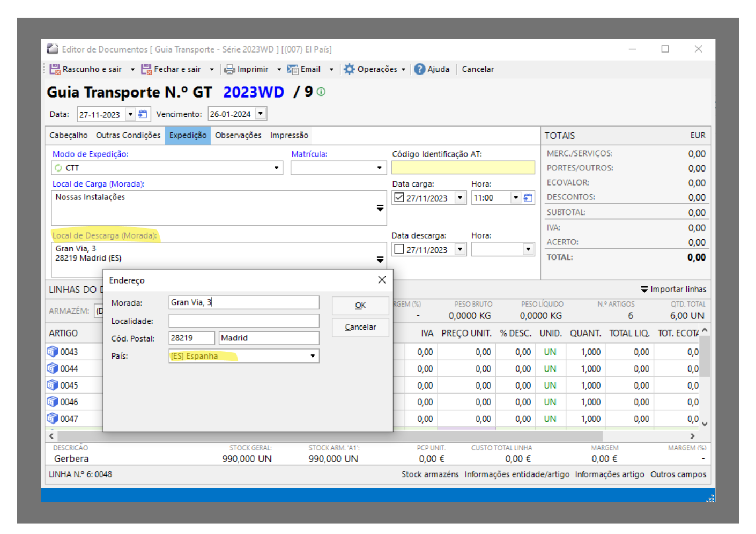
Task: Open the Observações tab
Action: click(238, 135)
